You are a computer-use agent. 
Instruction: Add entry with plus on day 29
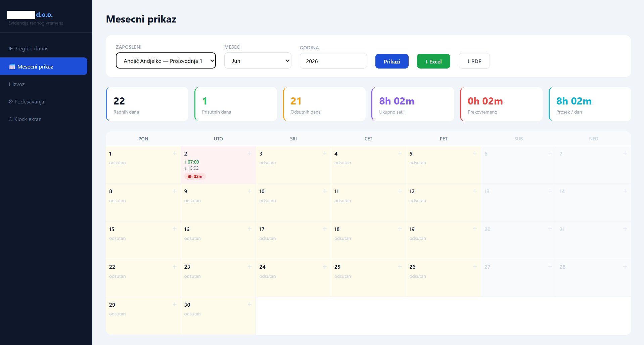175,304
